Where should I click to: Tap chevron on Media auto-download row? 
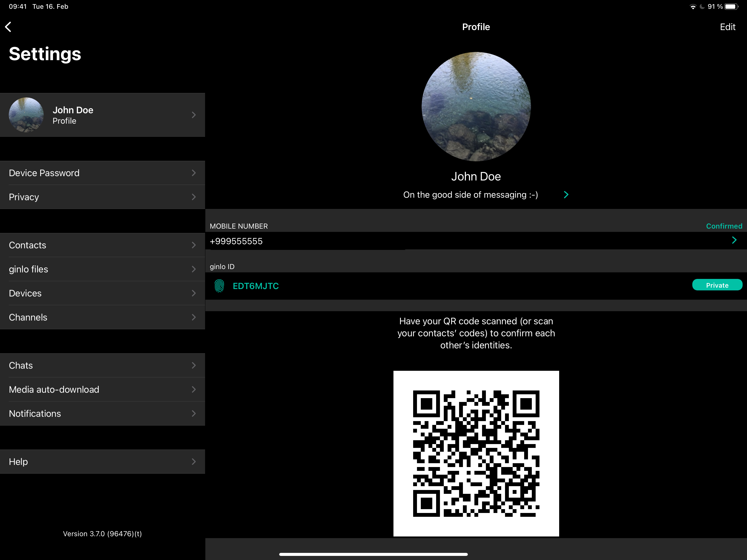(x=194, y=389)
